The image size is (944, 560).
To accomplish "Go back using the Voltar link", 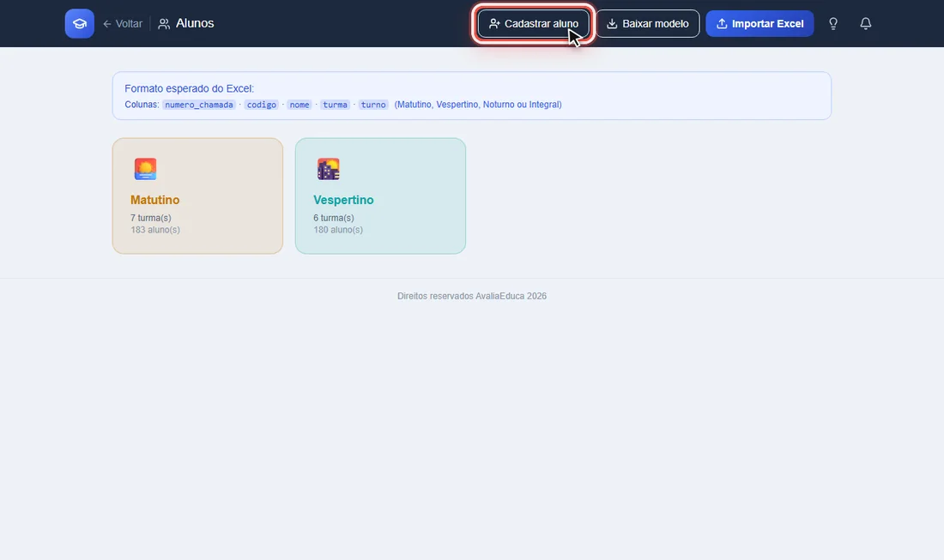I will pos(123,23).
